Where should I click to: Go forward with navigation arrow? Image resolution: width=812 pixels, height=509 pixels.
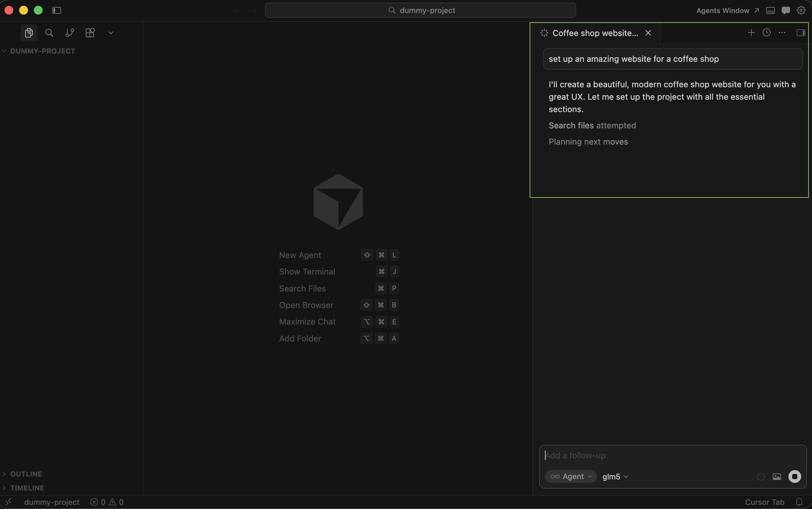(253, 11)
